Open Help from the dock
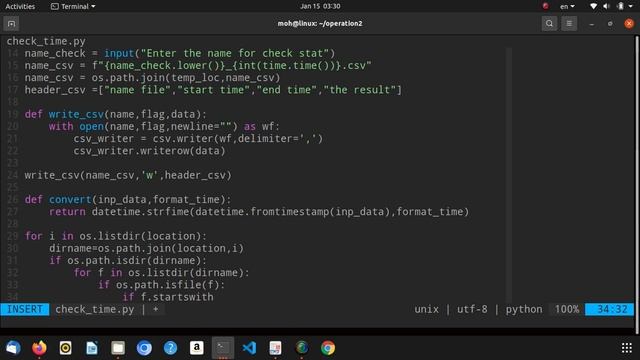Screen dimensions: 640x360 click(170, 348)
